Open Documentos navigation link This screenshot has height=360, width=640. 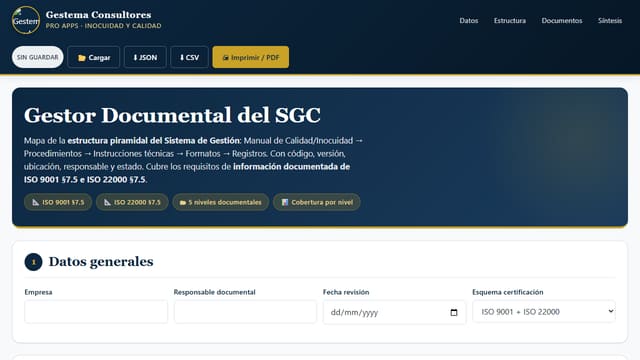tap(562, 20)
